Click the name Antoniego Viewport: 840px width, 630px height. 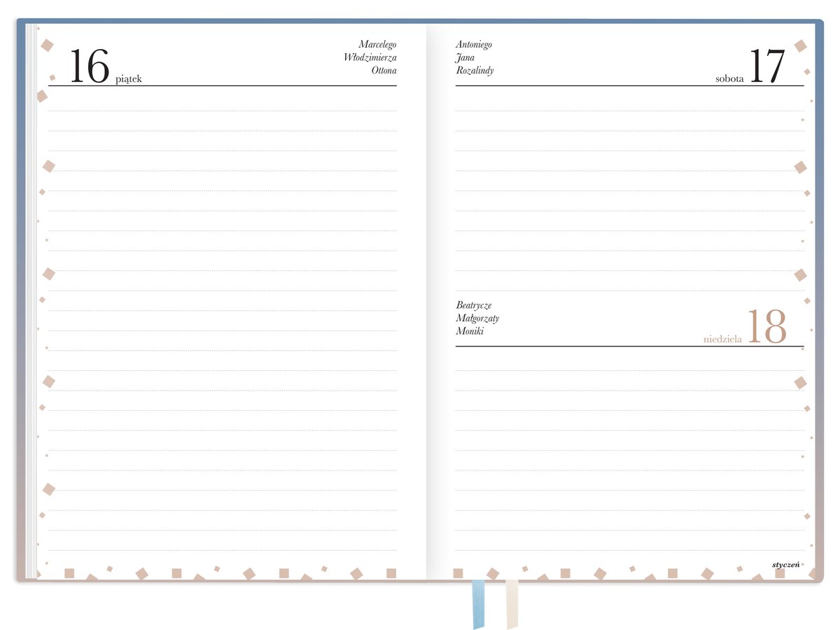[x=474, y=45]
